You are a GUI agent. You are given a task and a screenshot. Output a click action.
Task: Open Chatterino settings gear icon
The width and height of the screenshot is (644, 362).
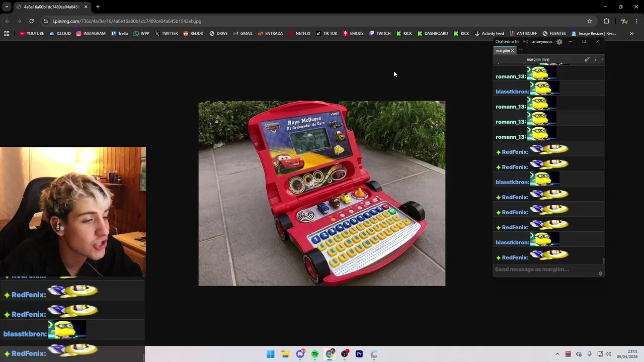point(559,42)
